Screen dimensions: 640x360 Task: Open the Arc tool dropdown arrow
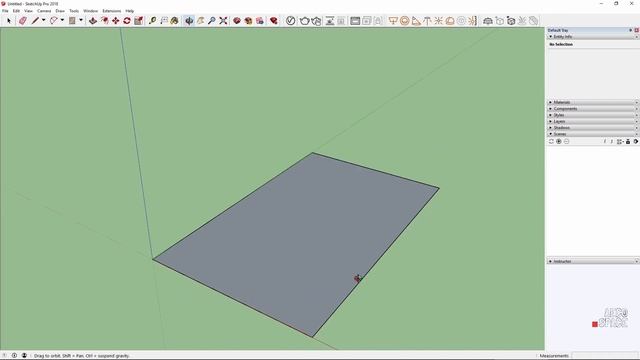(x=62, y=20)
